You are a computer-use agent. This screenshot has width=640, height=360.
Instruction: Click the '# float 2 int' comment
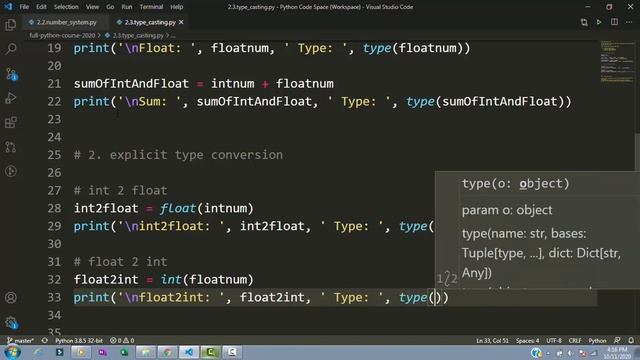120,262
